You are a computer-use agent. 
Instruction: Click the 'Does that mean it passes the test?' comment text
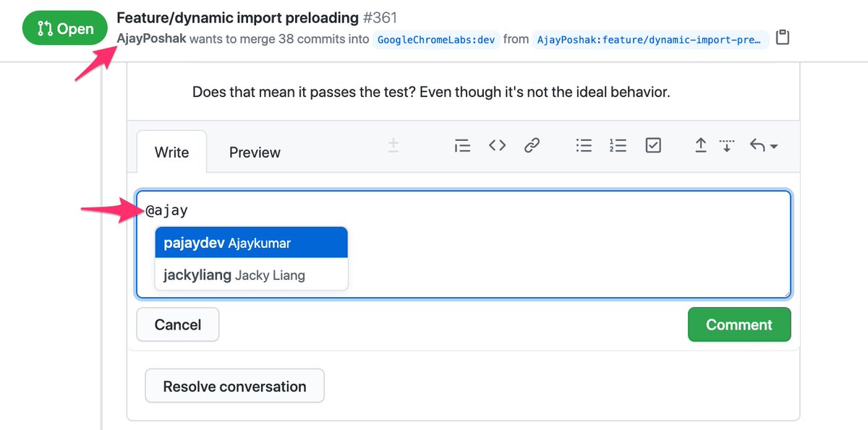(x=431, y=92)
